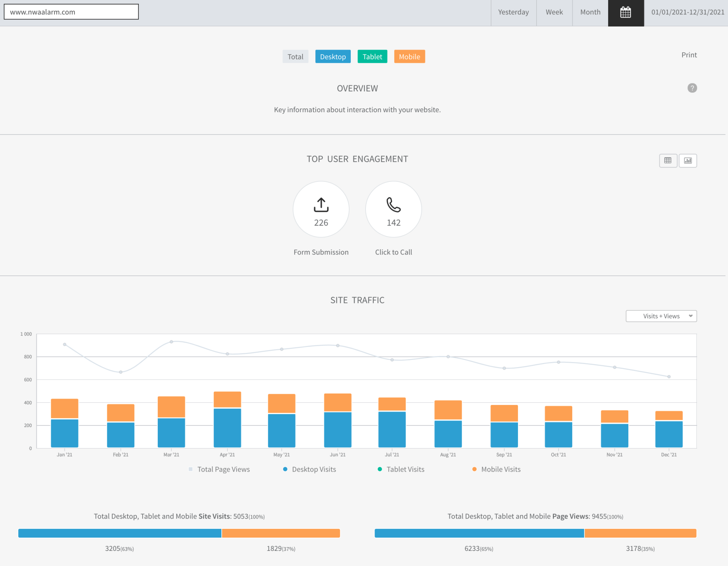Click the Tablet Visits legend dot

[x=380, y=469]
